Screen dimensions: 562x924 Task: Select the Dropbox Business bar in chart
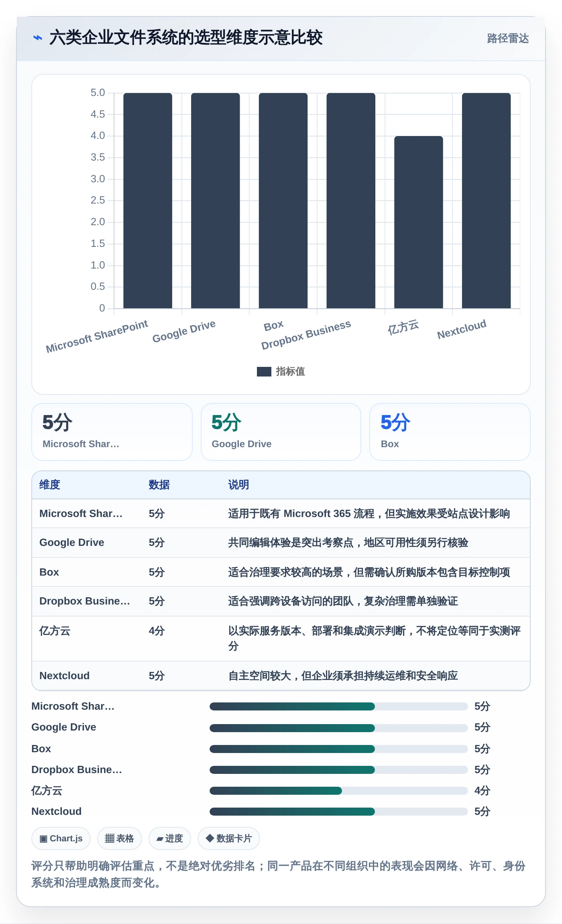point(351,201)
